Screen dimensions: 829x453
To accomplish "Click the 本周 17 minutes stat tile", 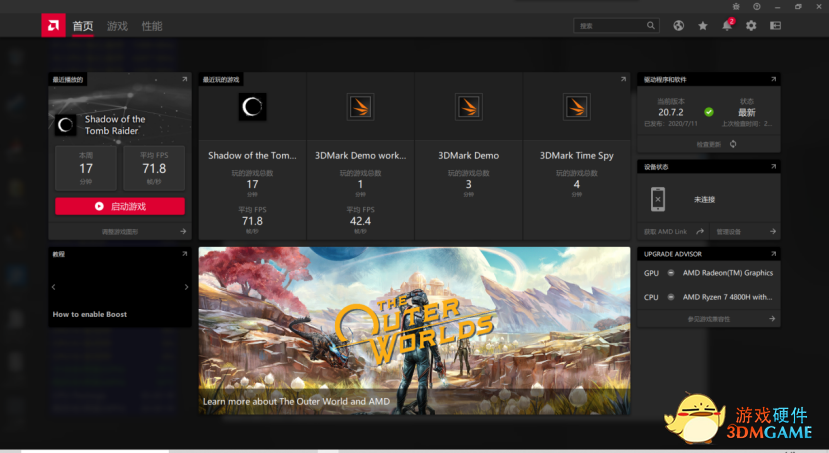I will click(86, 168).
